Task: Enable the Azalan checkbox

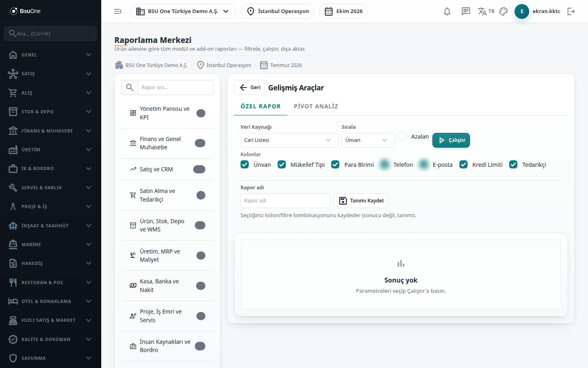Action: 402,136
